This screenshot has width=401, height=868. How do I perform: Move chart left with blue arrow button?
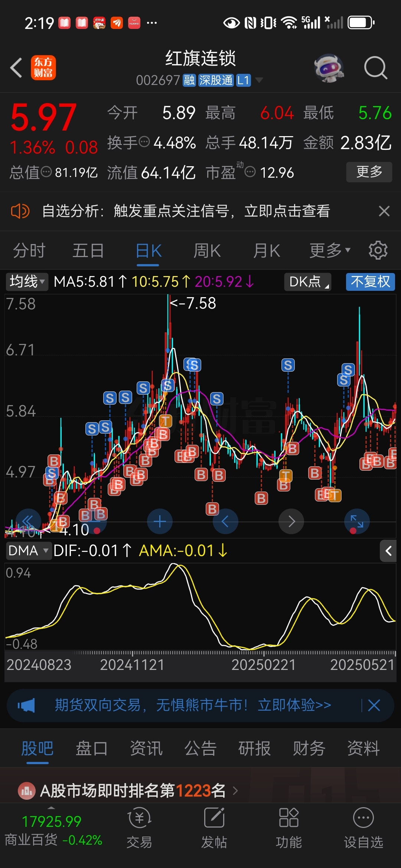[225, 522]
